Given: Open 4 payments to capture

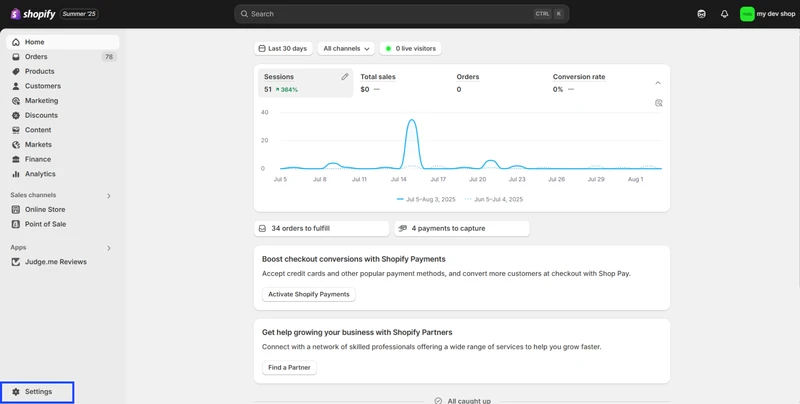Looking at the screenshot, I should tap(462, 229).
